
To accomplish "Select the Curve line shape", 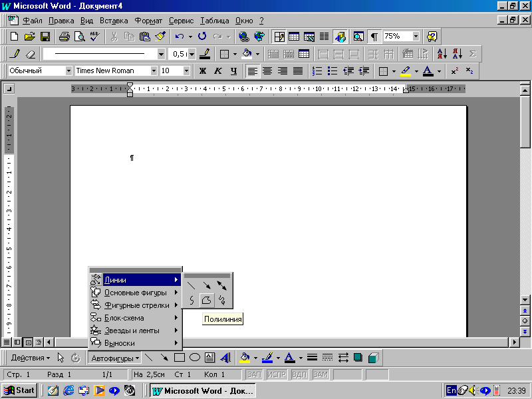I will tap(192, 301).
